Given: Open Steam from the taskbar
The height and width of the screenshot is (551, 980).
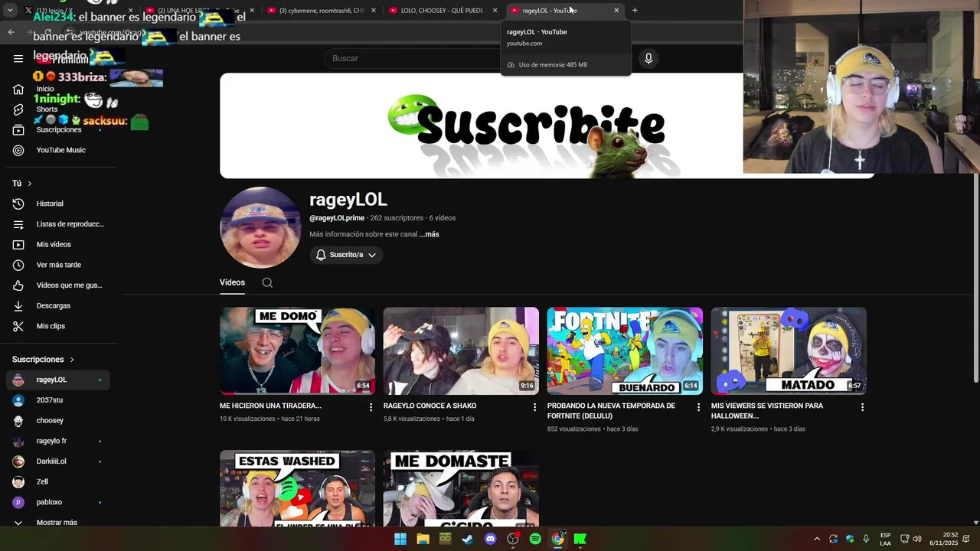Looking at the screenshot, I should pyautogui.click(x=468, y=539).
